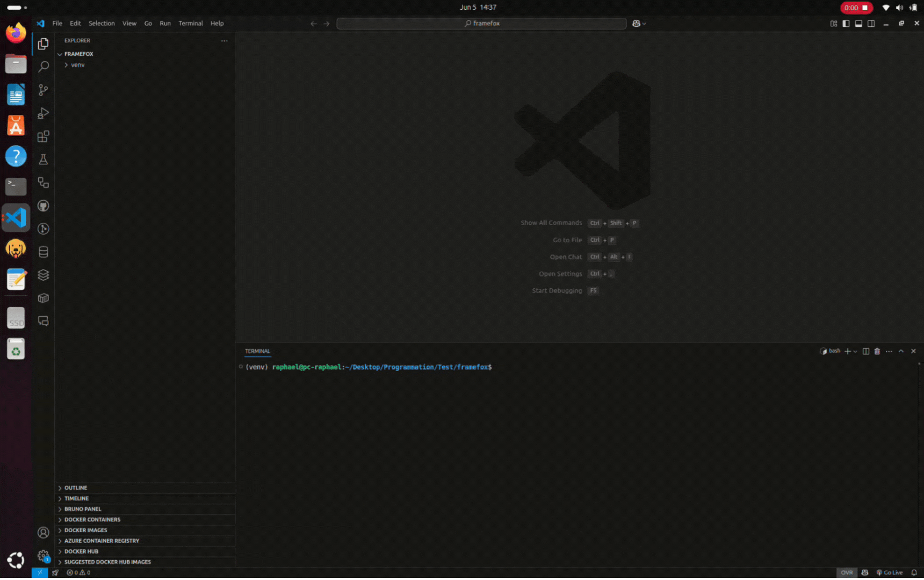This screenshot has height=580, width=924.
Task: Open the database view icon
Action: coord(44,252)
